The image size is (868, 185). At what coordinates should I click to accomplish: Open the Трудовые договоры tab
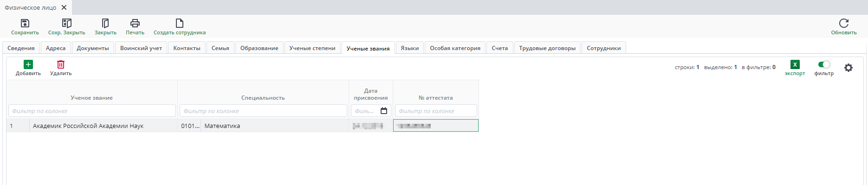tap(547, 48)
